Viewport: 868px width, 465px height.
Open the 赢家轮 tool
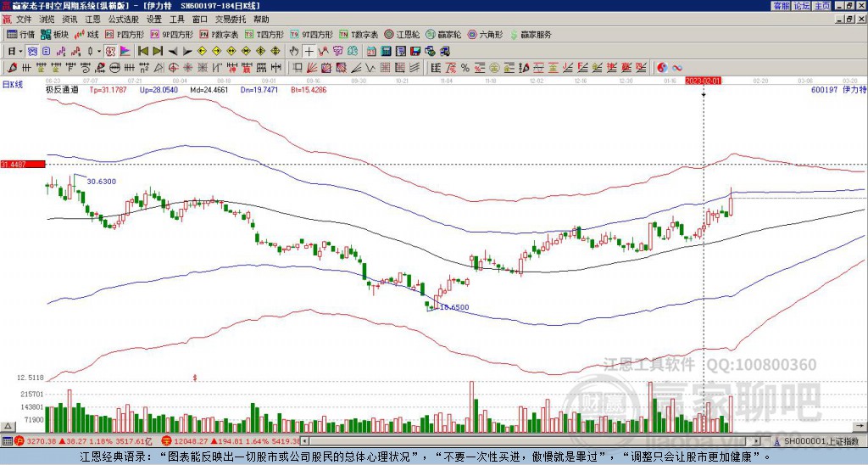coord(443,34)
